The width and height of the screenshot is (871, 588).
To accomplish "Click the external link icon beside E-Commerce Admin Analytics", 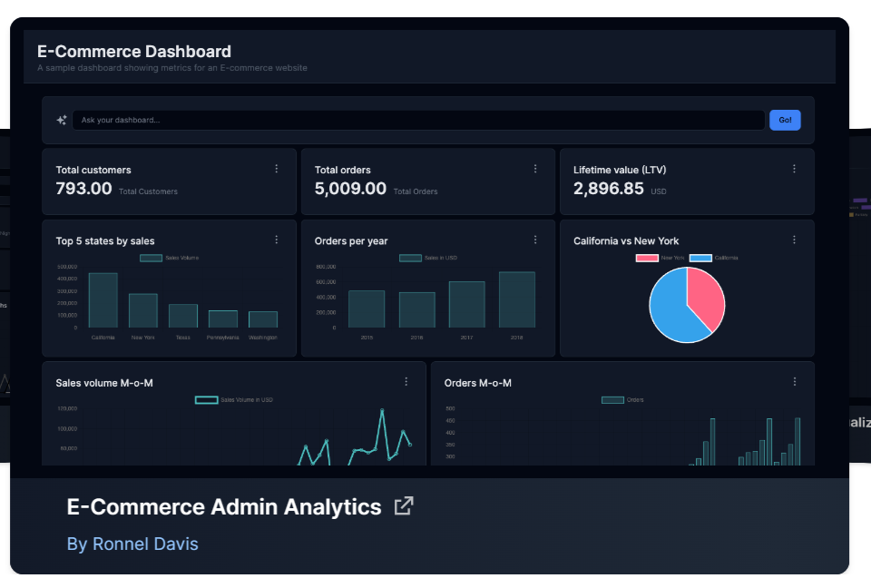I will 404,506.
